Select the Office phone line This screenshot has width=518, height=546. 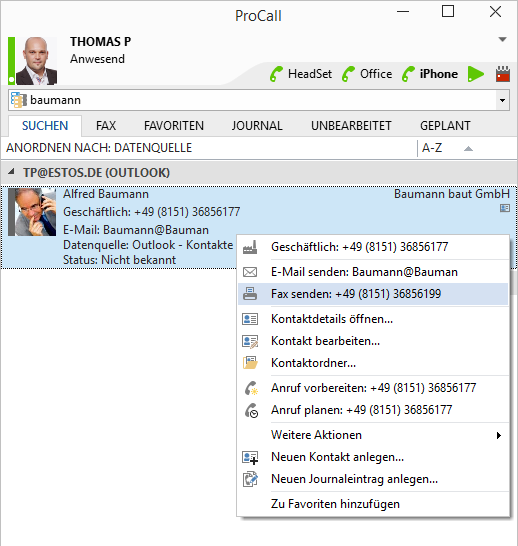(x=367, y=74)
